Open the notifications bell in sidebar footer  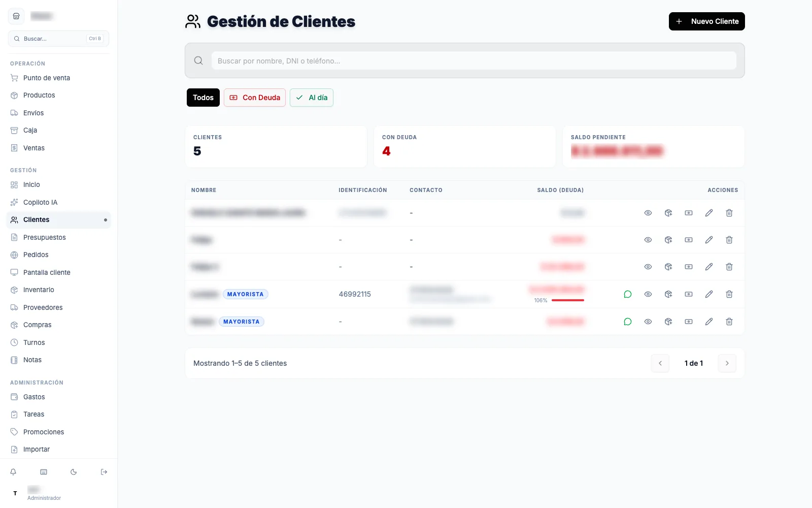pos(13,472)
